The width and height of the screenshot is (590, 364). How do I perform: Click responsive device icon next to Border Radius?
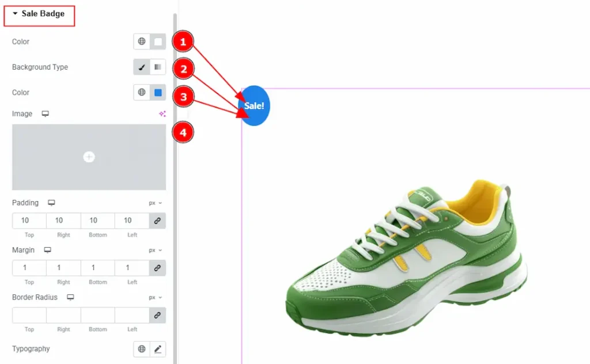click(x=70, y=297)
